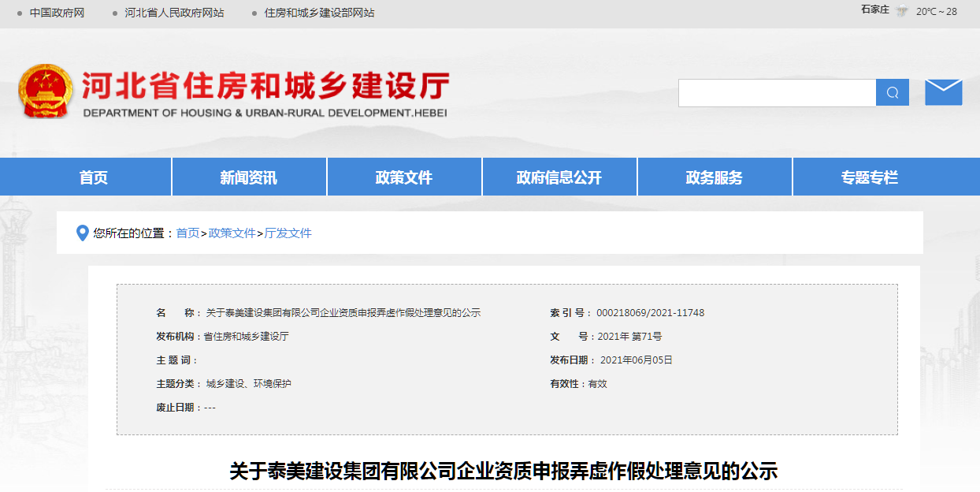Click the national emblem logo
The image size is (980, 492).
coord(45,91)
